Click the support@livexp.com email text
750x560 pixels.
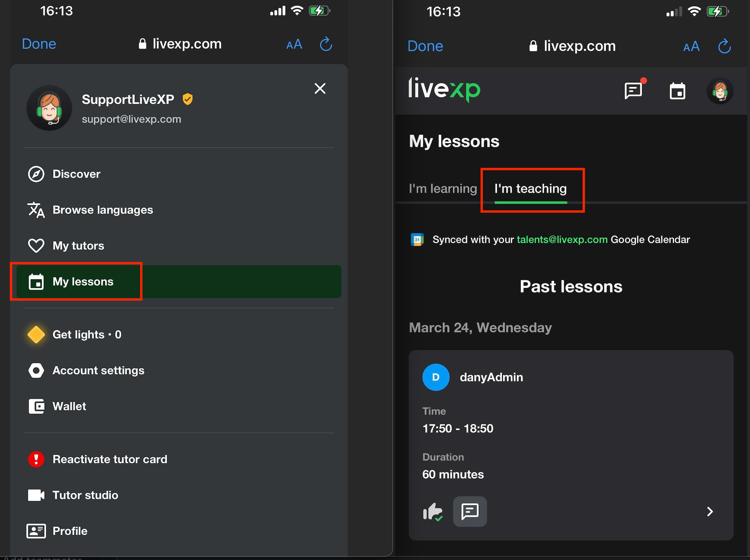[131, 119]
